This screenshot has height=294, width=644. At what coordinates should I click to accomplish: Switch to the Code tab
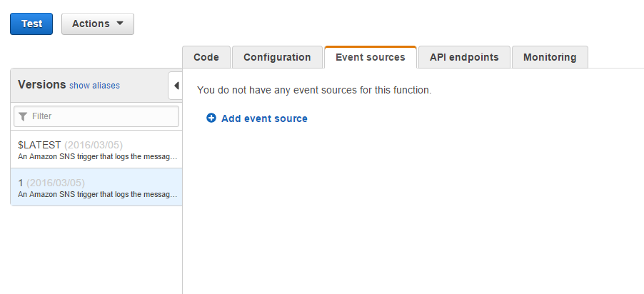tap(206, 57)
